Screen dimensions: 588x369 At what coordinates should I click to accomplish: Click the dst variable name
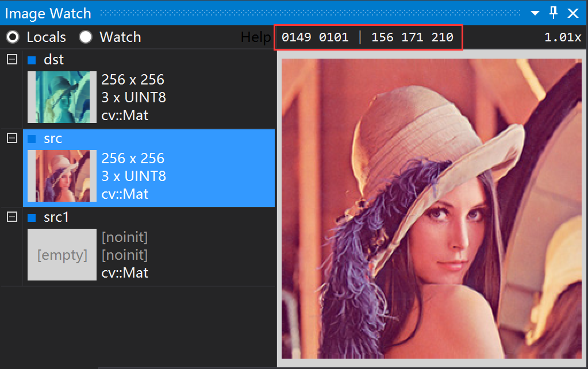tap(53, 60)
